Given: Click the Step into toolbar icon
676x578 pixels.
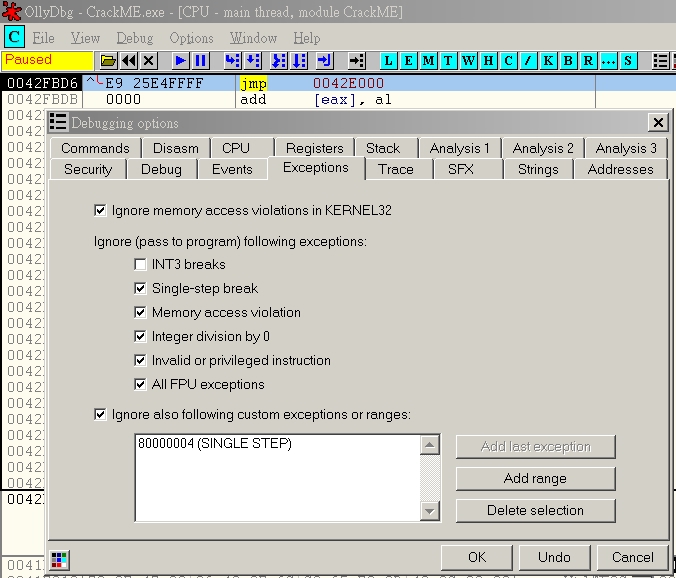Looking at the screenshot, I should (x=232, y=60).
